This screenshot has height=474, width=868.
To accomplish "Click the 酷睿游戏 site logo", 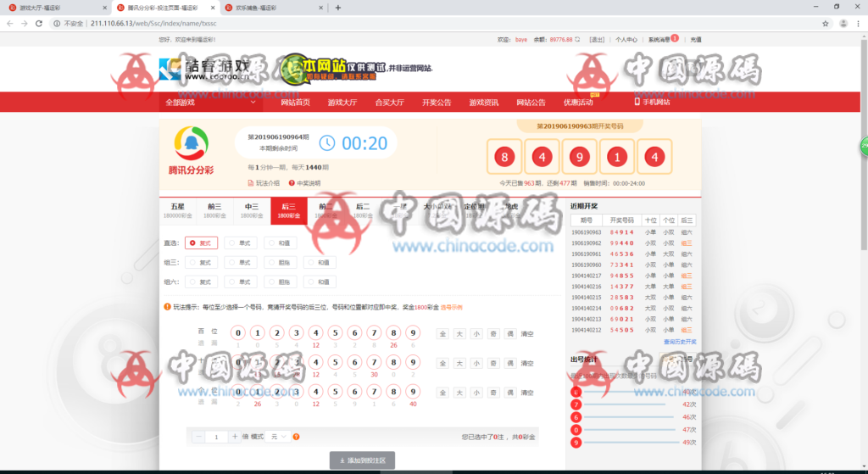I will pos(205,70).
